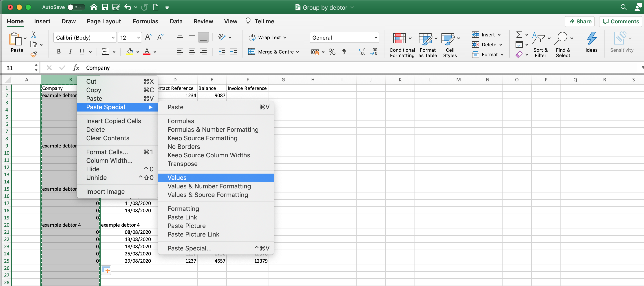Choose Transpose from the paste submenu
Image resolution: width=644 pixels, height=286 pixels.
pos(183,164)
